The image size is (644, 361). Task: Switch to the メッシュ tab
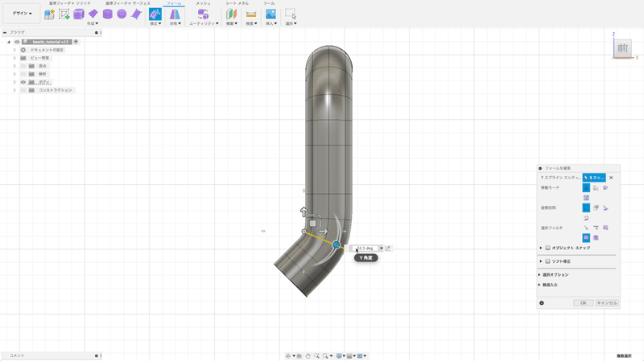point(203,3)
